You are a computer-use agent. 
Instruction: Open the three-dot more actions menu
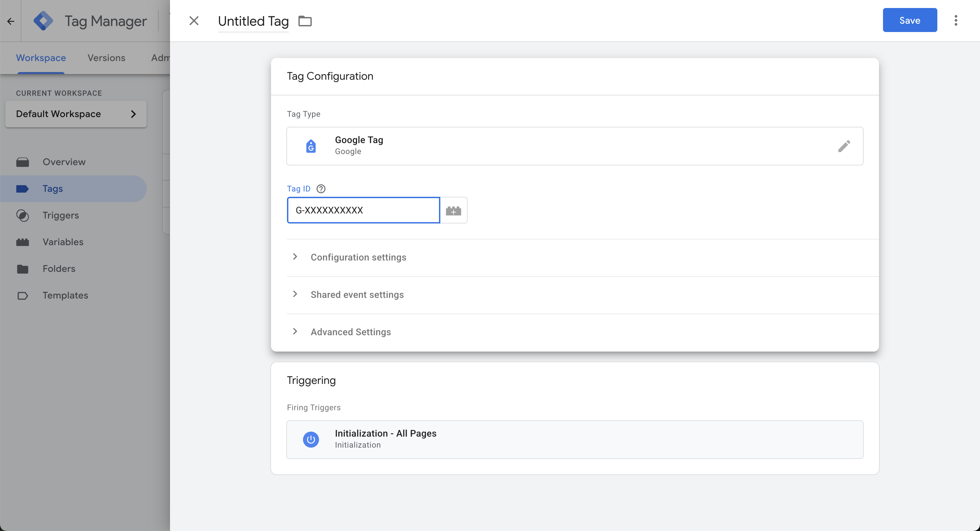pos(956,20)
